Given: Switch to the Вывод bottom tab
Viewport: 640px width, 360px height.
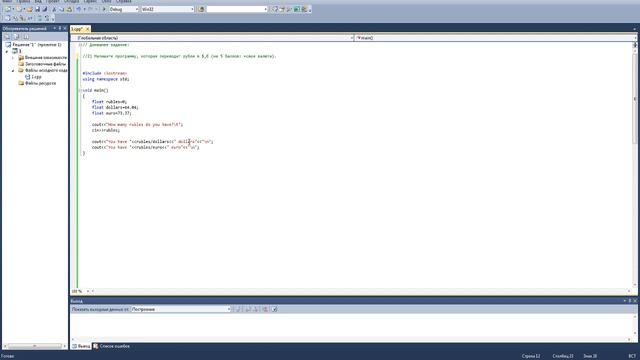Looking at the screenshot, I should coord(81,346).
